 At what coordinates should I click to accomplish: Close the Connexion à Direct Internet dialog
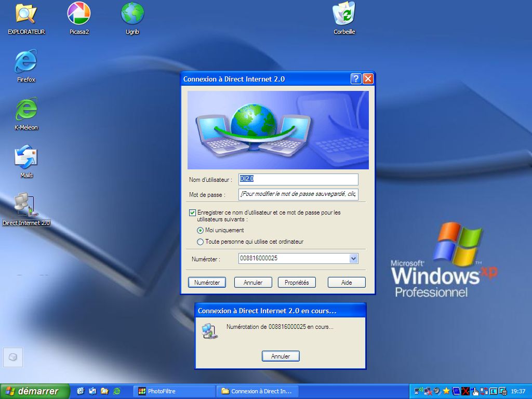(x=368, y=79)
